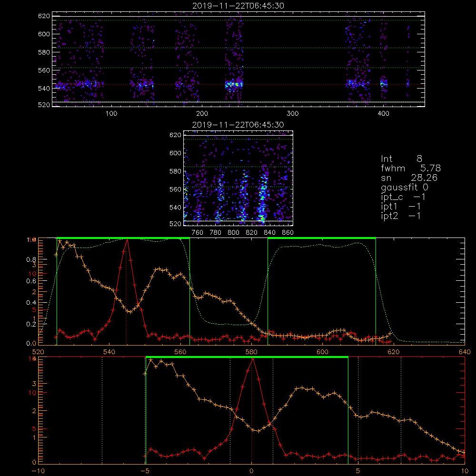
Task: Click x-axis label 0 on the bottom plot
Action: click(x=251, y=471)
